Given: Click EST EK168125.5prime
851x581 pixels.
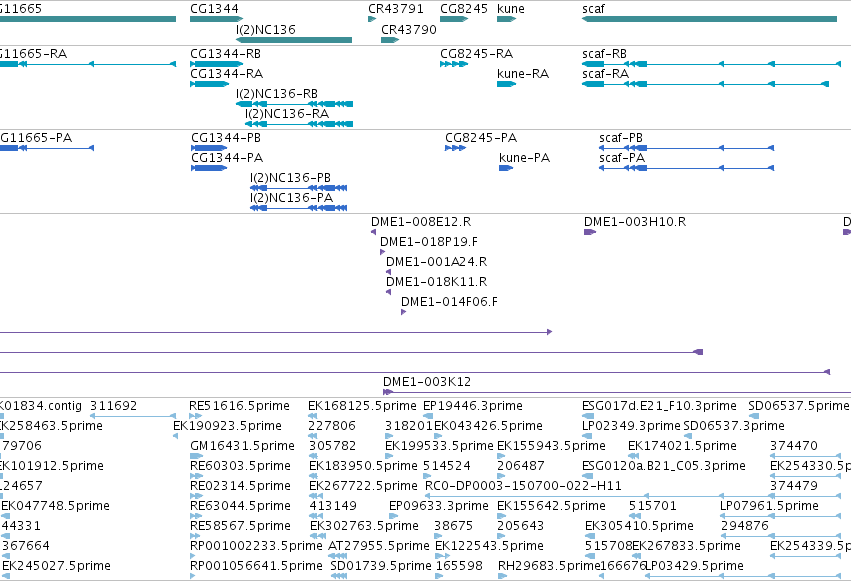Looking at the screenshot, I should pyautogui.click(x=312, y=417).
